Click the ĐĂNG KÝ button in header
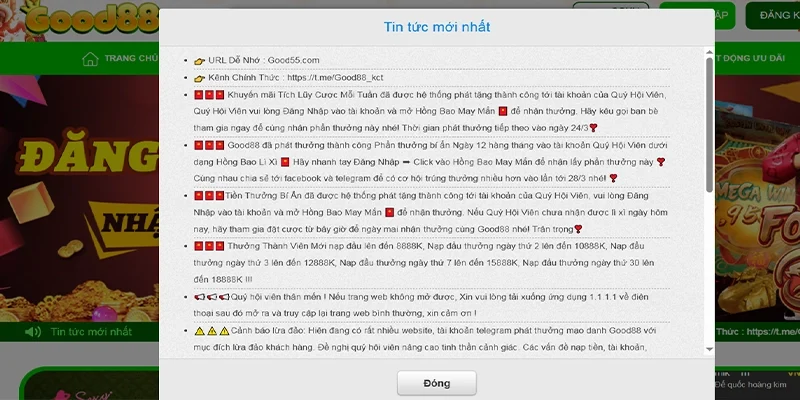 point(772,15)
